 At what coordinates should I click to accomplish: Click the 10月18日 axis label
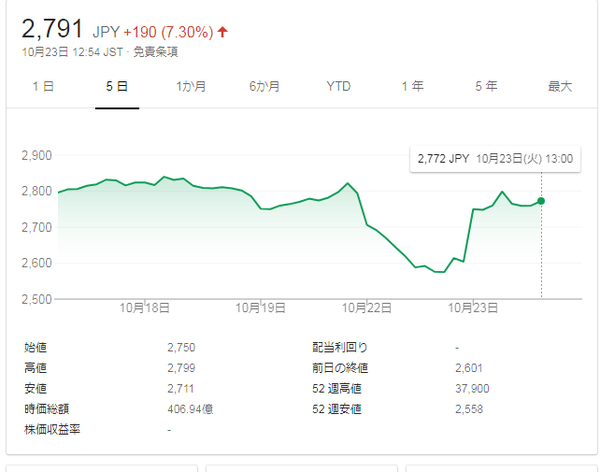[x=144, y=308]
